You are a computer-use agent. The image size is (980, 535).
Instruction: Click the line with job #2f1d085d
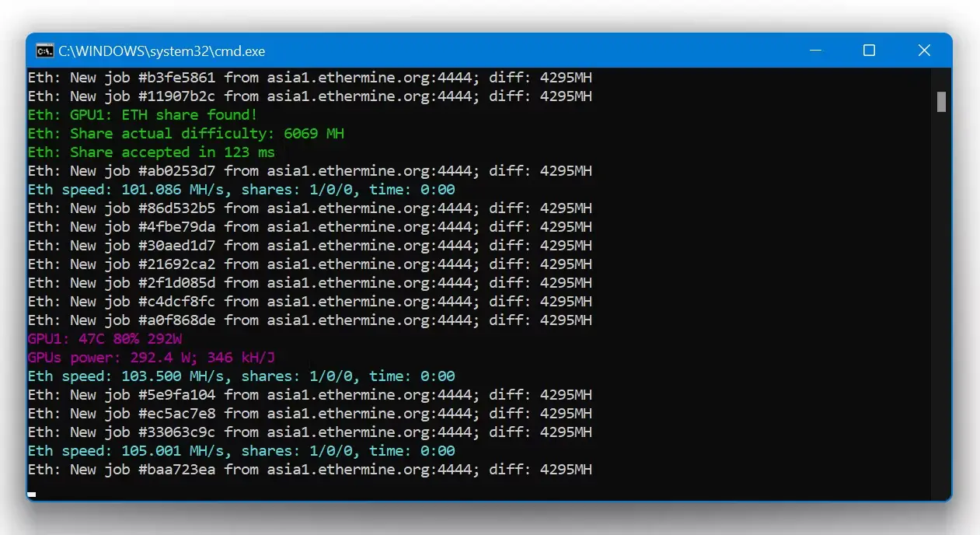point(310,283)
